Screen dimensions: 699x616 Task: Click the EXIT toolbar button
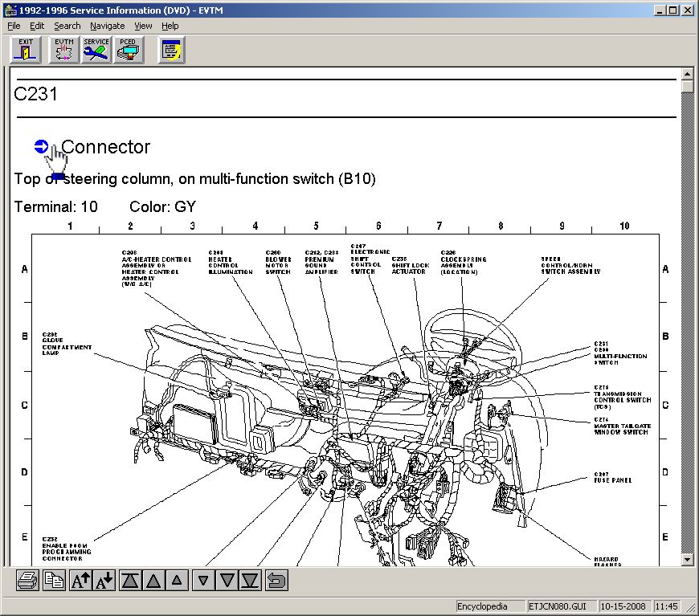26,50
